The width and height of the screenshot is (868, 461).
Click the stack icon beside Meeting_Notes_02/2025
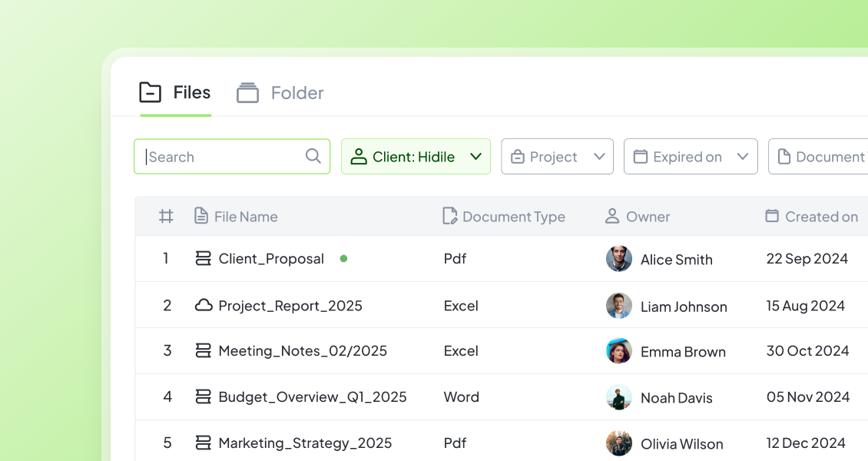coord(203,350)
